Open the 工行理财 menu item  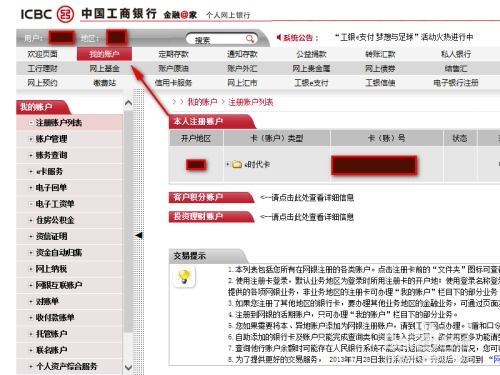[42, 69]
